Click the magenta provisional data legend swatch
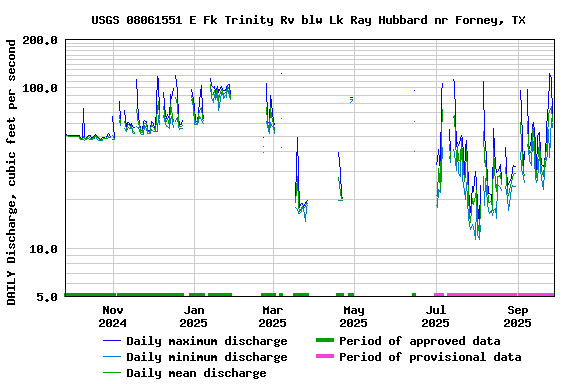 325,356
